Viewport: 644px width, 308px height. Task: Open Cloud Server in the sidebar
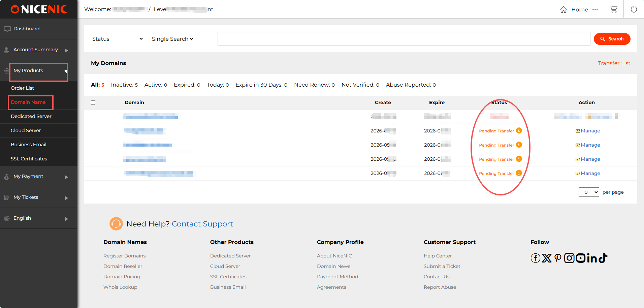click(26, 130)
